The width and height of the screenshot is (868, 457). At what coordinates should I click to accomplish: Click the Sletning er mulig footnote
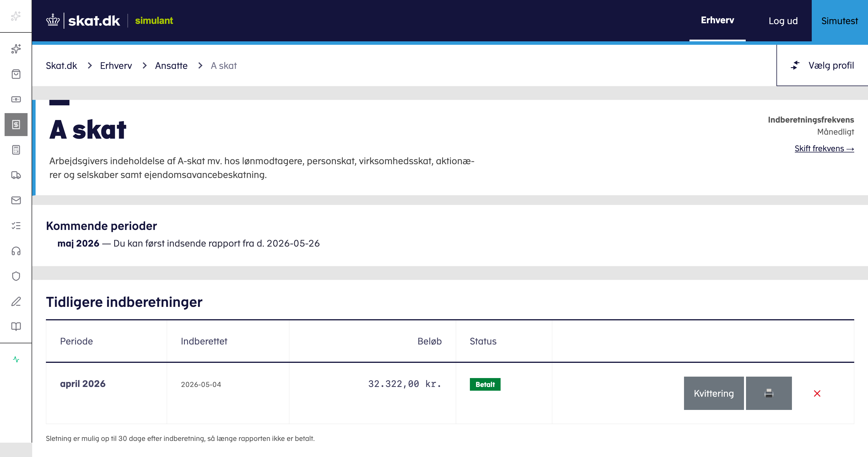180,438
